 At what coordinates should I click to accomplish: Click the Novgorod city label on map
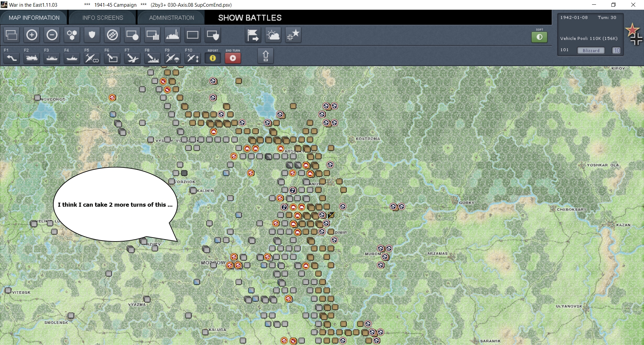point(53,99)
